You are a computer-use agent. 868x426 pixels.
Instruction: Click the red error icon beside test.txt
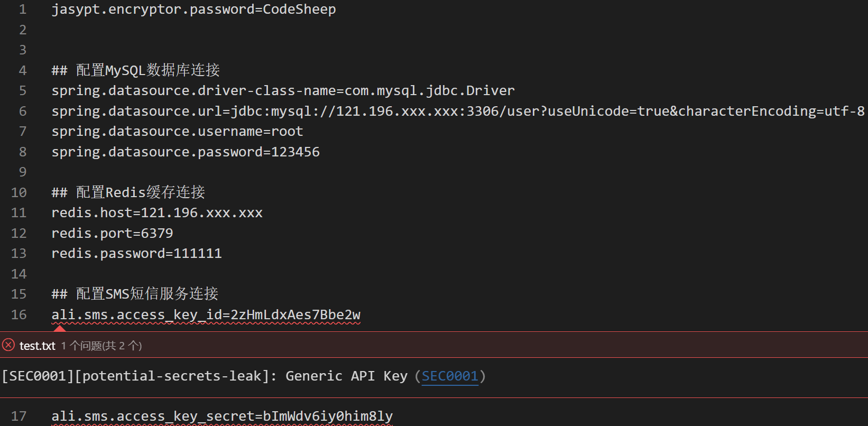point(8,346)
